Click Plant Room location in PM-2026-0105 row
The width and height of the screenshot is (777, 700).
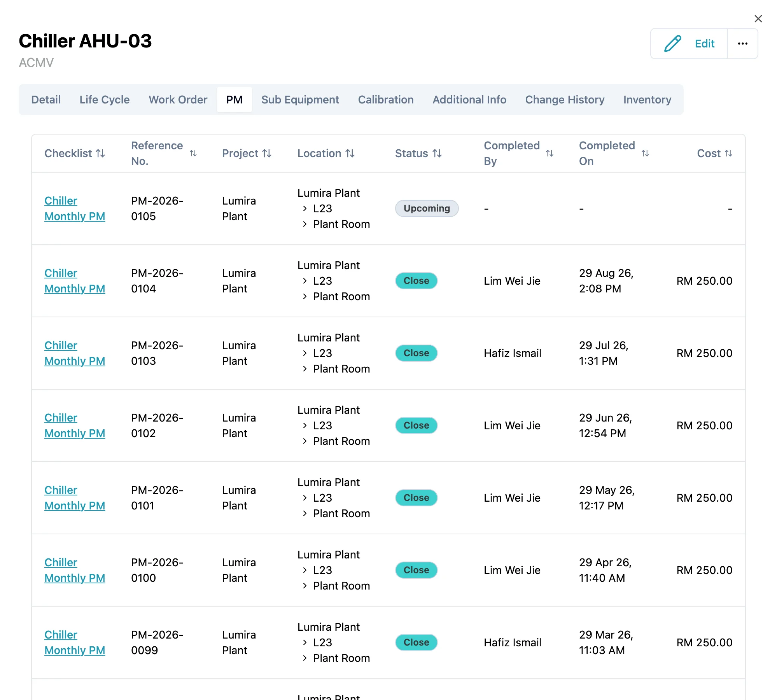pyautogui.click(x=341, y=224)
